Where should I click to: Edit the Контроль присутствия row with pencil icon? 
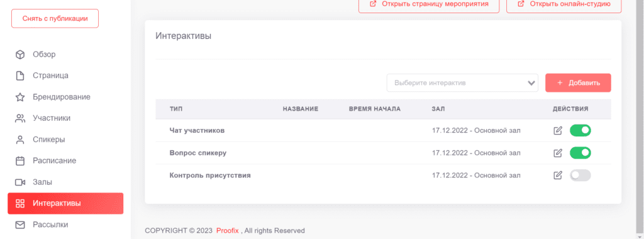[557, 175]
